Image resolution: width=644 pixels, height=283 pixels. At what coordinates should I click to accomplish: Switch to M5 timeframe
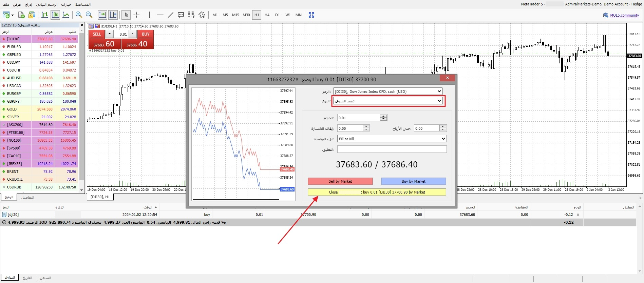(x=225, y=15)
